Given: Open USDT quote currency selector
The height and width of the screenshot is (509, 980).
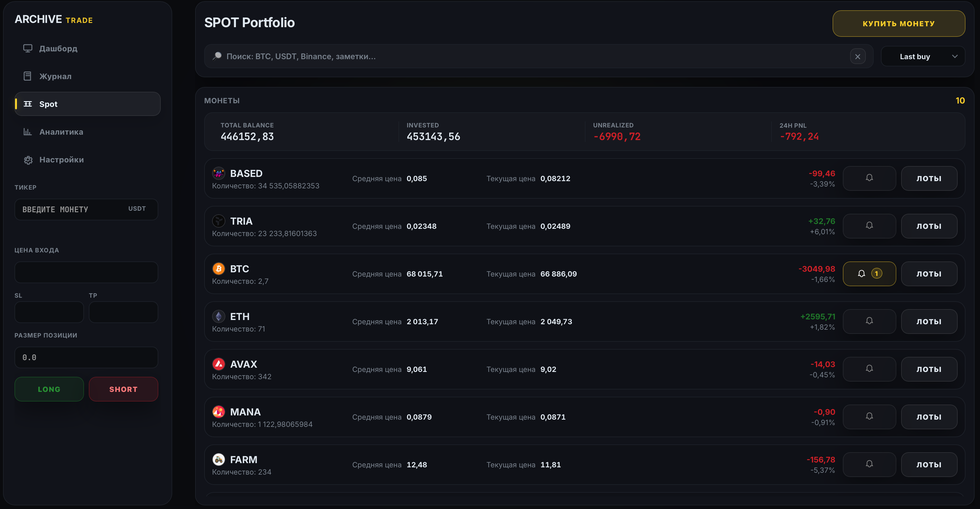Looking at the screenshot, I should (137, 209).
